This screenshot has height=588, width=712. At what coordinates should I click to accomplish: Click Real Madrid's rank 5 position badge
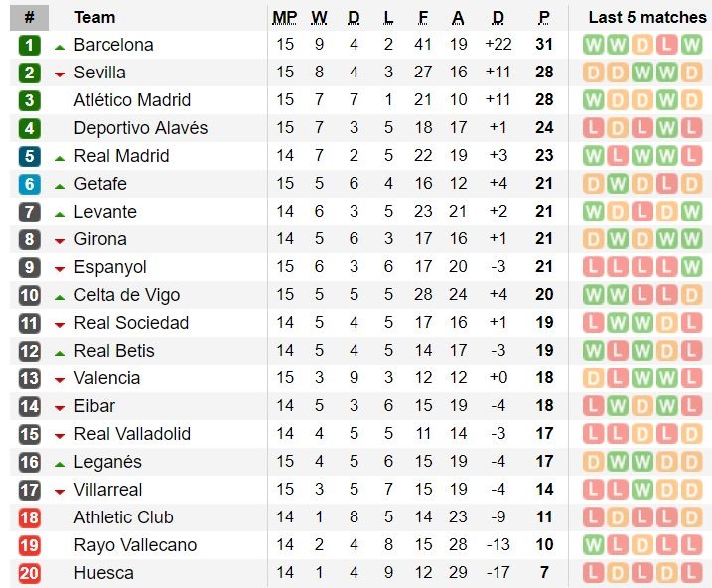(x=30, y=156)
